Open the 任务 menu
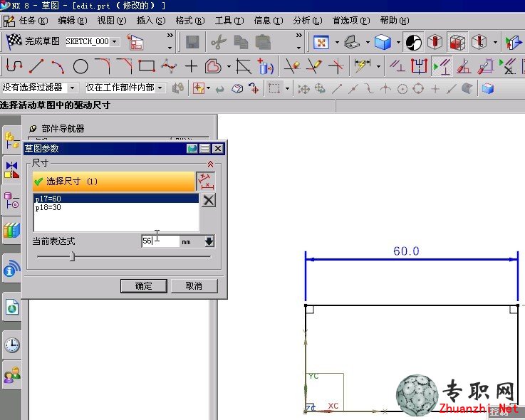Screen dimensions: 525x420 pos(33,21)
